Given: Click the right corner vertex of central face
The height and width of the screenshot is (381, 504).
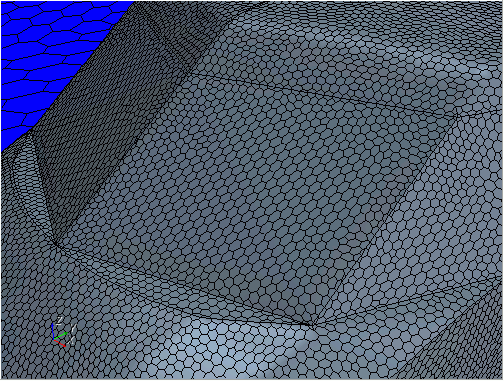Looking at the screenshot, I should click(458, 114).
